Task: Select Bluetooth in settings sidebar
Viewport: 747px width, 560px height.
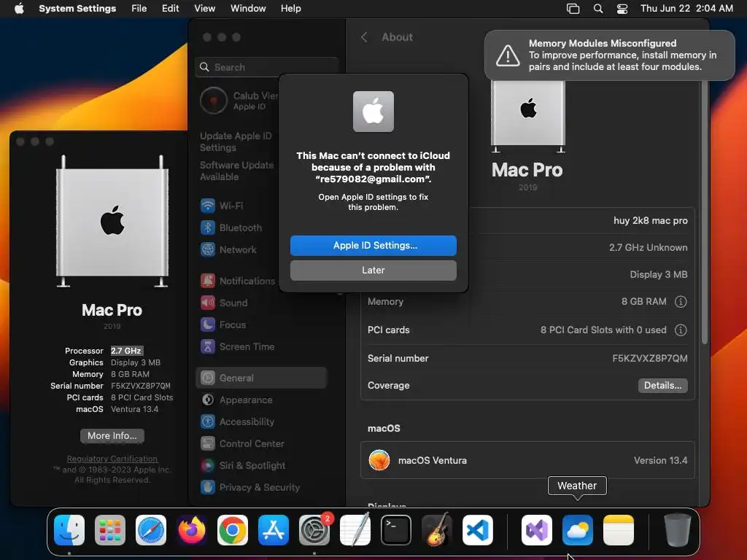Action: [x=231, y=227]
